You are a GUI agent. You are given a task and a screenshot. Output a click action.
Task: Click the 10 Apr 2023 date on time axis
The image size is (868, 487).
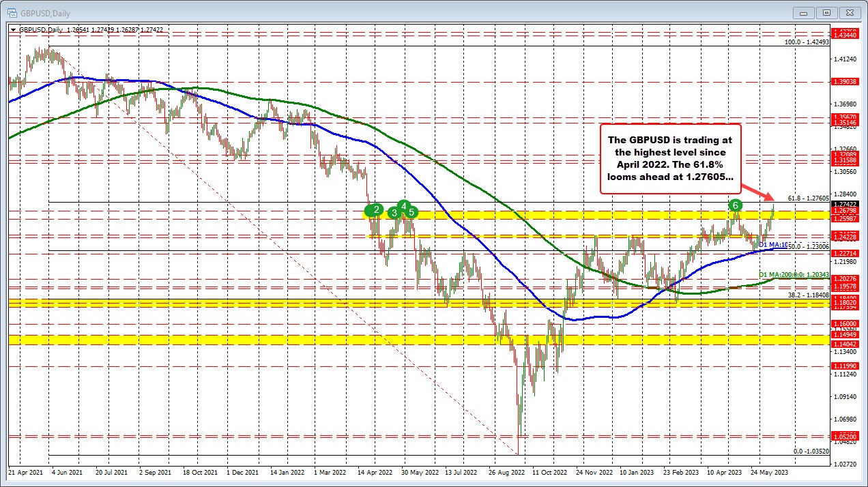pyautogui.click(x=726, y=471)
